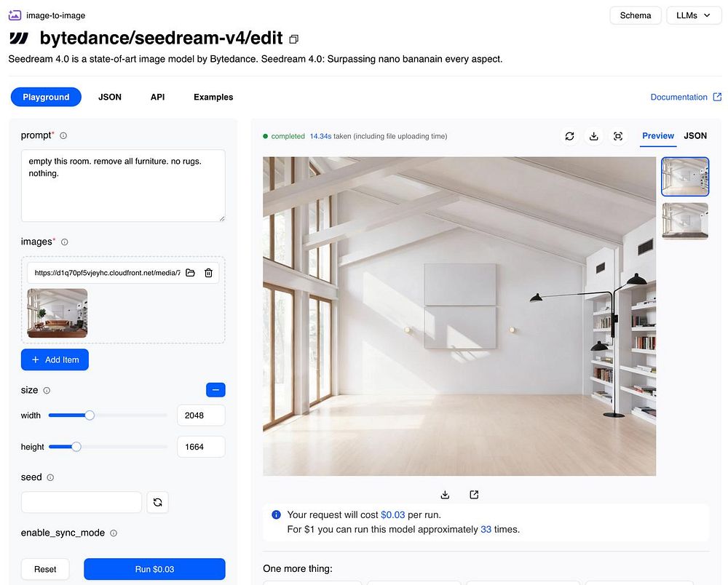Open the JSON tab beside Playground
The image size is (728, 585).
point(110,97)
